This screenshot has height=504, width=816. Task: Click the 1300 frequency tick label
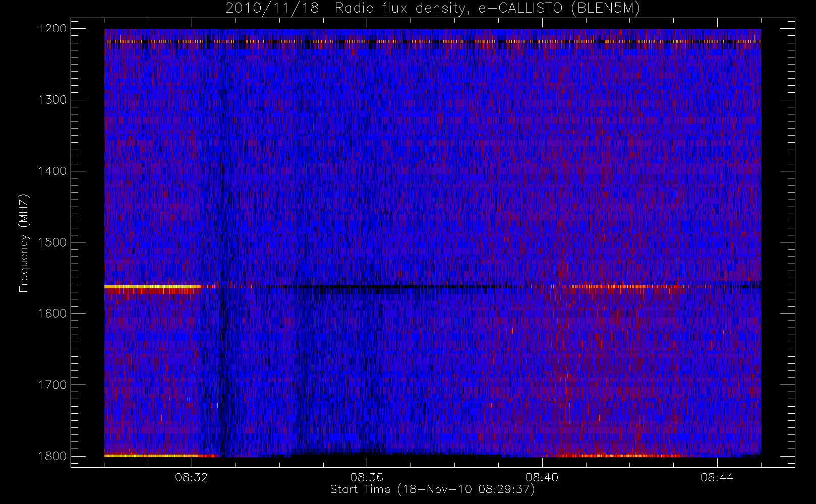pos(52,100)
